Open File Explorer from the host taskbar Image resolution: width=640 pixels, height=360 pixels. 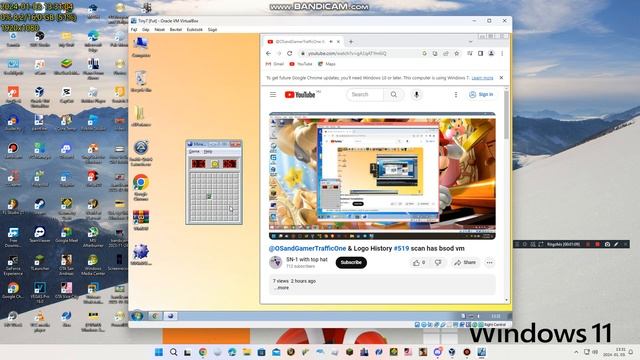[247, 352]
